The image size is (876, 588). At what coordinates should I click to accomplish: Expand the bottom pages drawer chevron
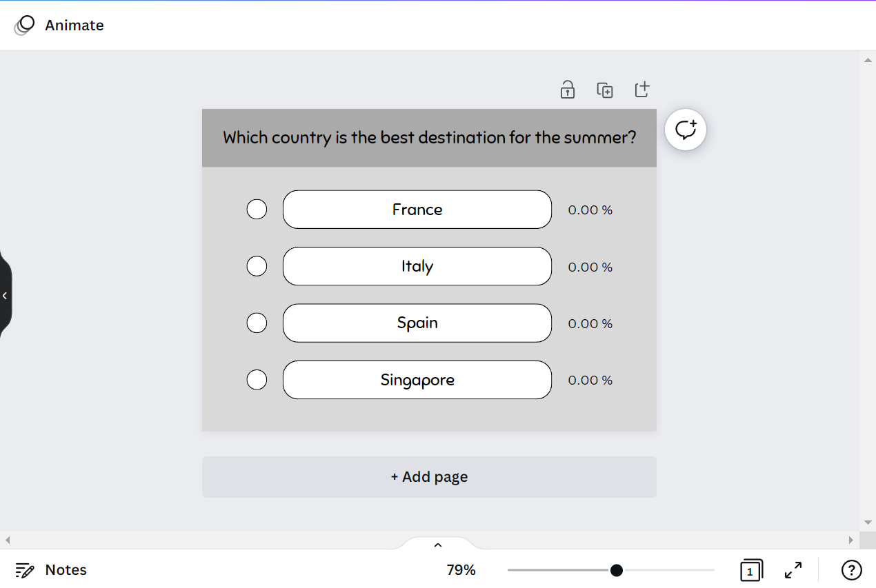437,545
